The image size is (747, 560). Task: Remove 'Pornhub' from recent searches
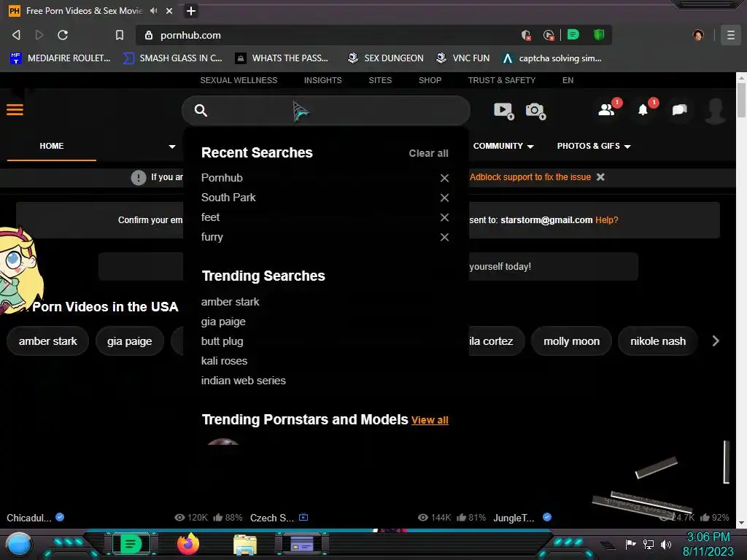coord(444,178)
